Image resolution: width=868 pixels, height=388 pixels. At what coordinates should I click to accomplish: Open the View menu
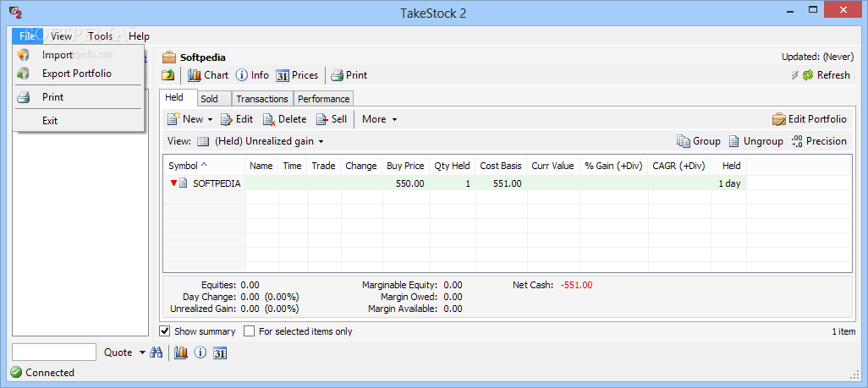click(x=62, y=36)
